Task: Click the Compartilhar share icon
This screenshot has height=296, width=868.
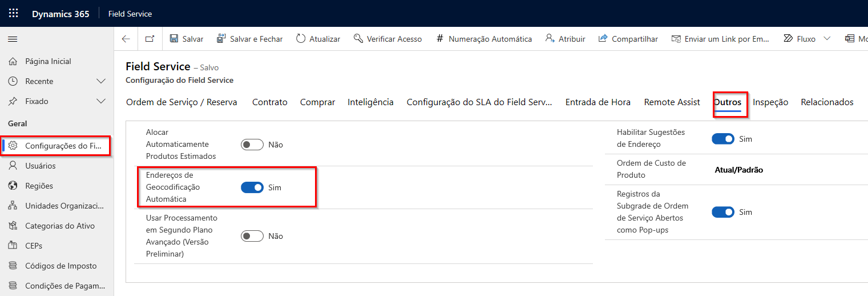Action: click(603, 39)
